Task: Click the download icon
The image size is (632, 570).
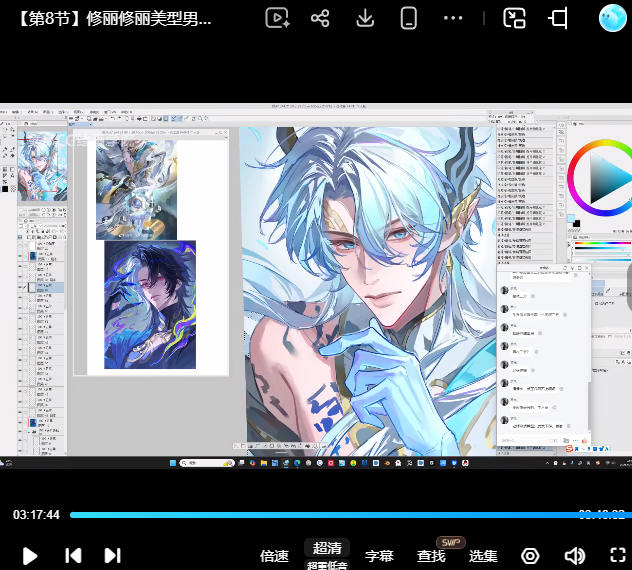Action: tap(365, 18)
